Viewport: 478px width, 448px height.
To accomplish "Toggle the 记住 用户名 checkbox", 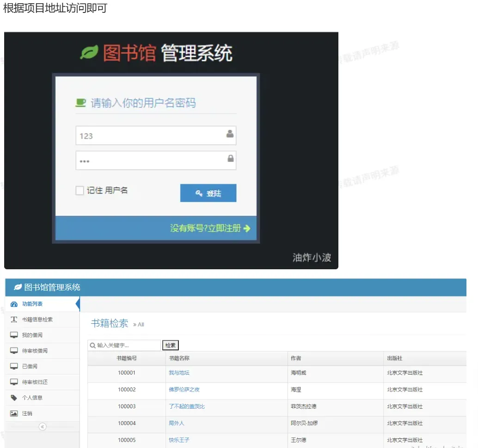I will tap(80, 190).
